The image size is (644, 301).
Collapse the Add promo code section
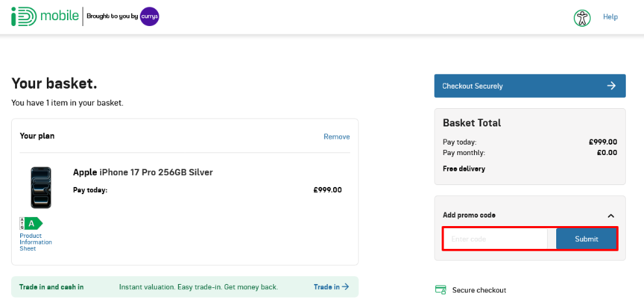pyautogui.click(x=611, y=216)
